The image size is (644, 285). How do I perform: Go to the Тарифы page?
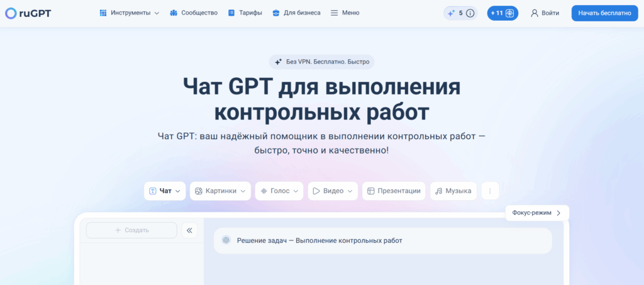point(245,13)
